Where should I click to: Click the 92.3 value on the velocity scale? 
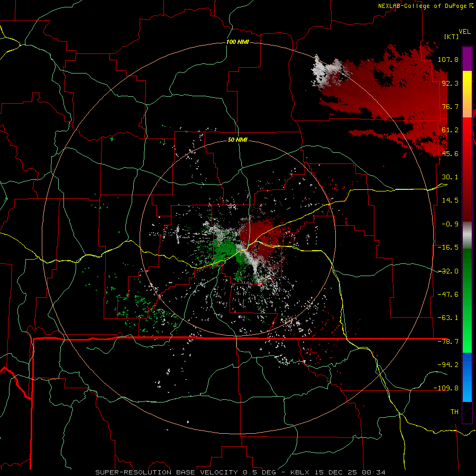tap(450, 83)
